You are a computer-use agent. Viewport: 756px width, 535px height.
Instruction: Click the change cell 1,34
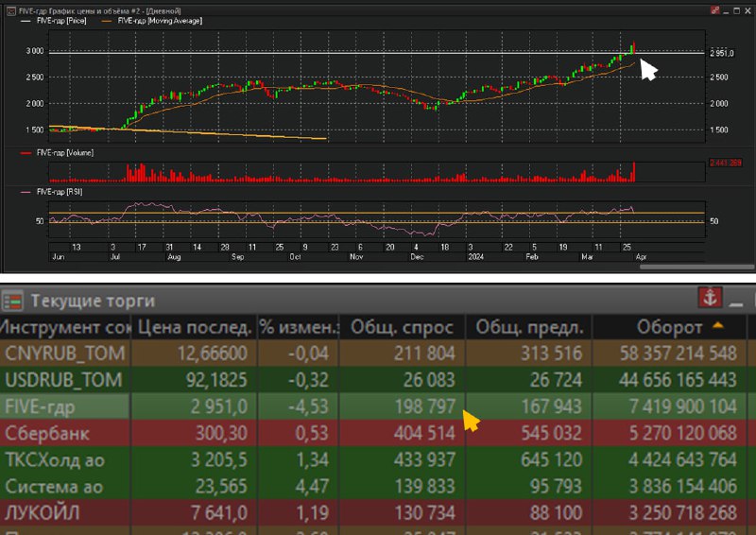pos(299,459)
